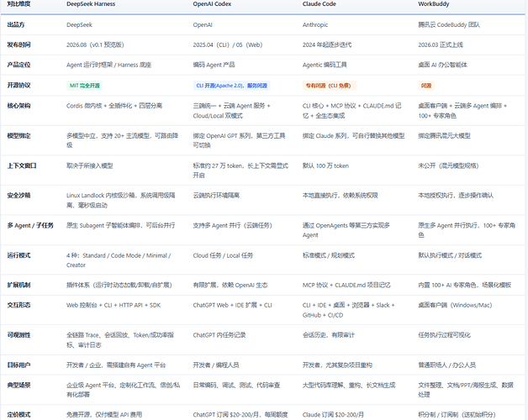Click the green MIT 完全开源 badge
Viewport: 528px width, 420px height.
(85, 86)
